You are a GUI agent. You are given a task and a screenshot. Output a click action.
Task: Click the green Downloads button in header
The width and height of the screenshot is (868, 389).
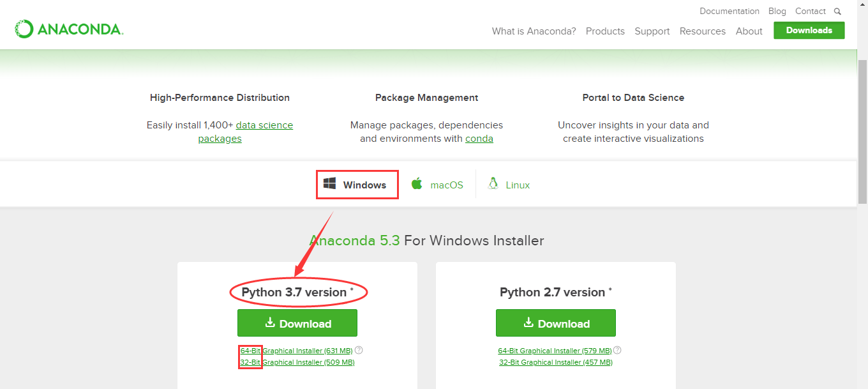[x=809, y=30]
